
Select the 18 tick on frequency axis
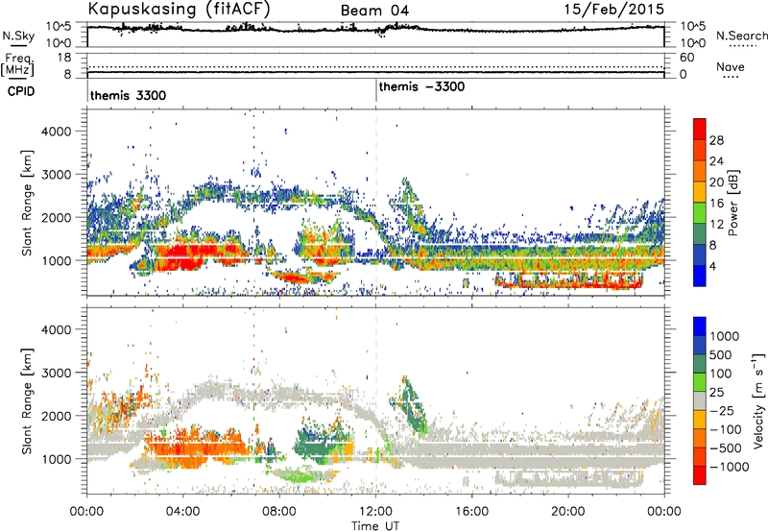[x=64, y=58]
